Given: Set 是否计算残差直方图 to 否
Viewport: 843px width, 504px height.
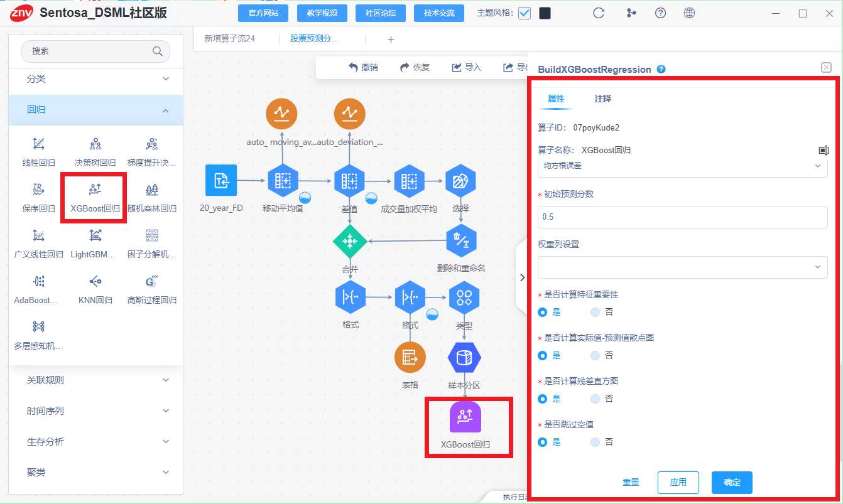Looking at the screenshot, I should click(596, 399).
